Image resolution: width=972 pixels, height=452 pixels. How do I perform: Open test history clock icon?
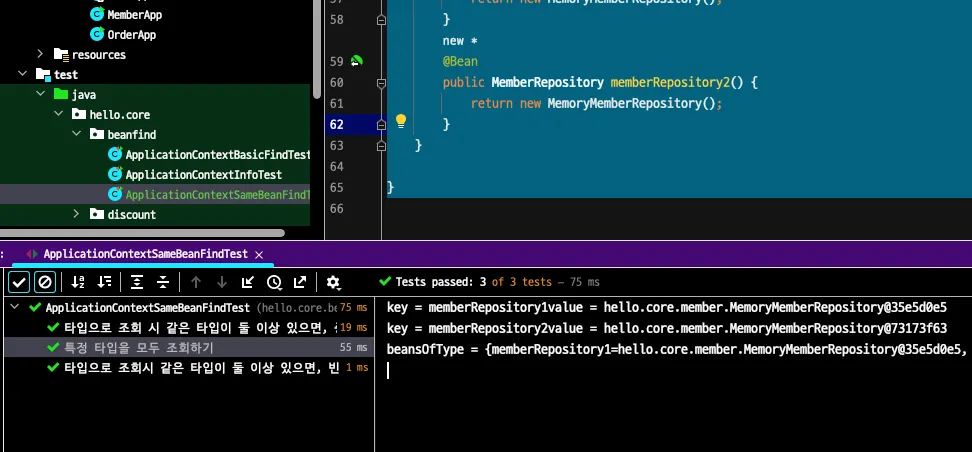[274, 282]
